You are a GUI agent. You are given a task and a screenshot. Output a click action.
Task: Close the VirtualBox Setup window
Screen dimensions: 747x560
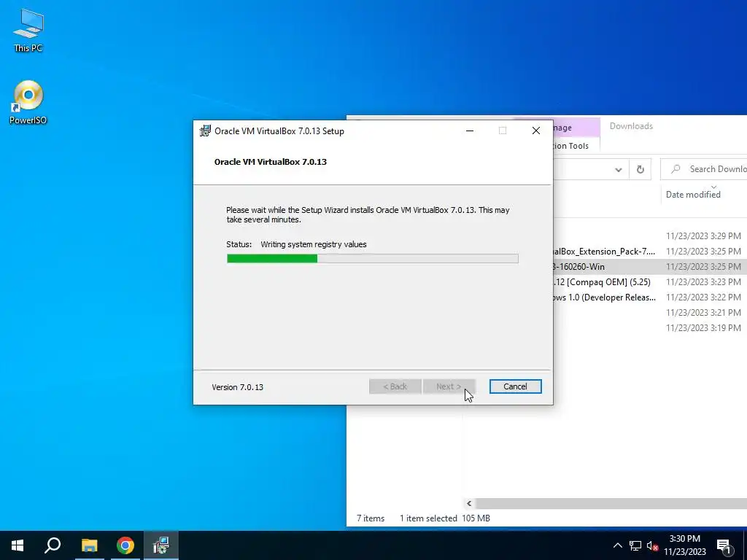click(x=536, y=131)
